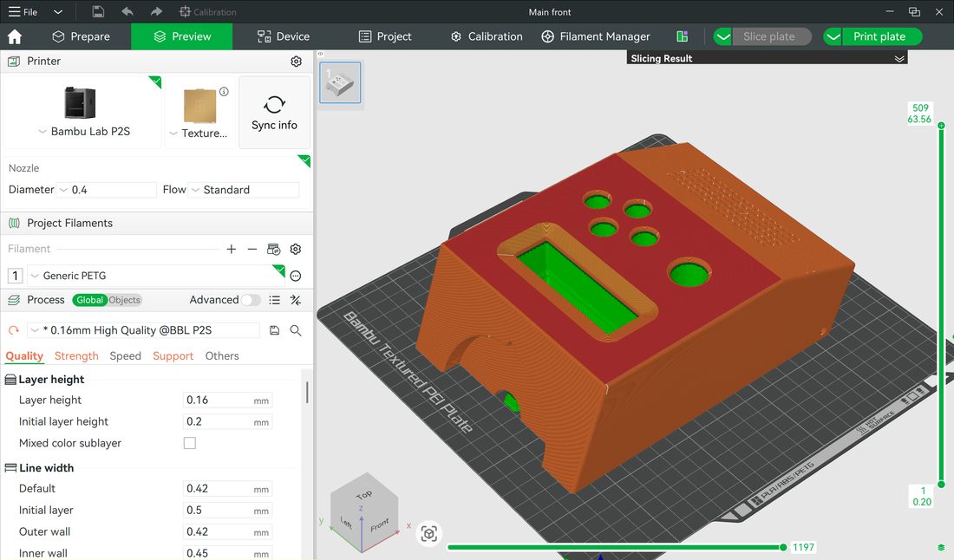Screen dimensions: 954x560
Task: Click the Initial layer line width field
Action: (227, 510)
